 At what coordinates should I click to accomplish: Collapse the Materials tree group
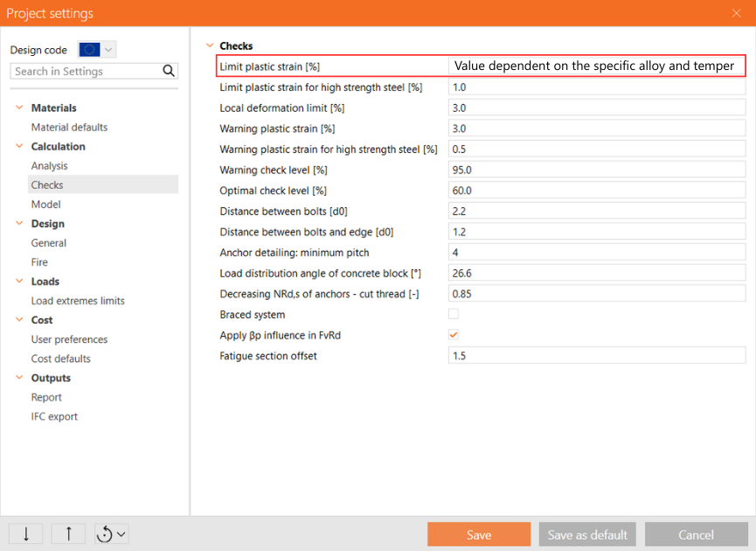pyautogui.click(x=19, y=108)
